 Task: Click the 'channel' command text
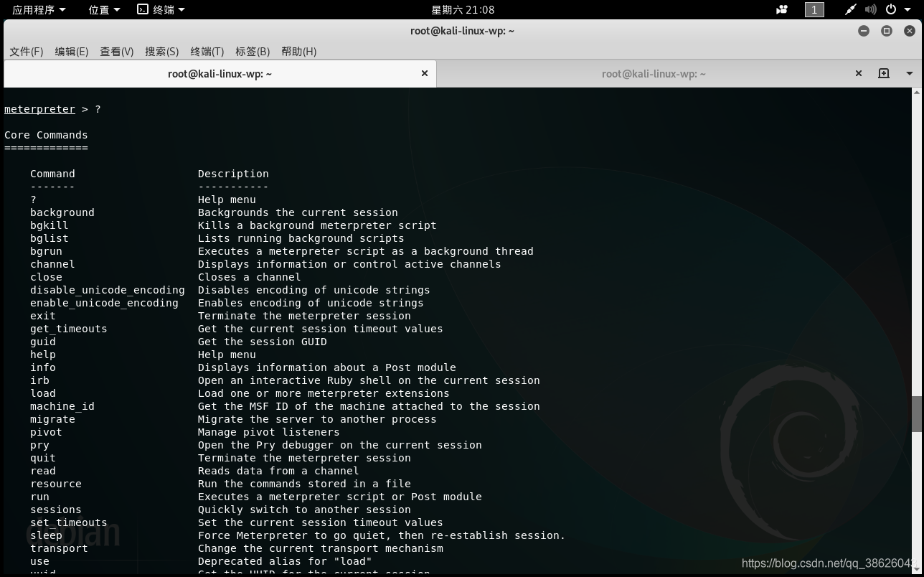tap(52, 264)
